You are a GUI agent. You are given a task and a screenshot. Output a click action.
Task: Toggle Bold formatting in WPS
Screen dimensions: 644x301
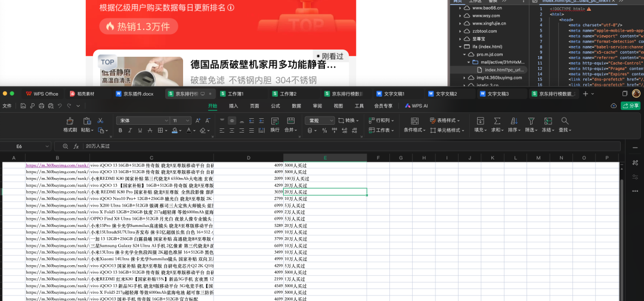(120, 130)
